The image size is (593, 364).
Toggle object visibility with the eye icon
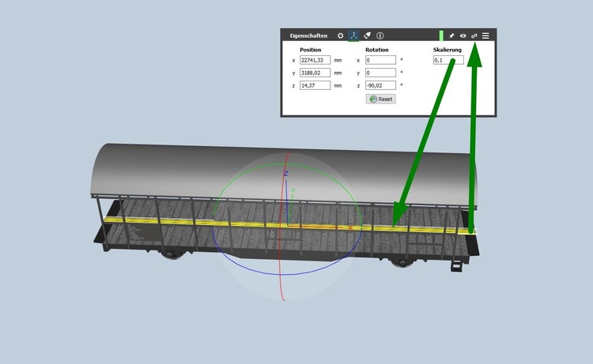tap(463, 36)
